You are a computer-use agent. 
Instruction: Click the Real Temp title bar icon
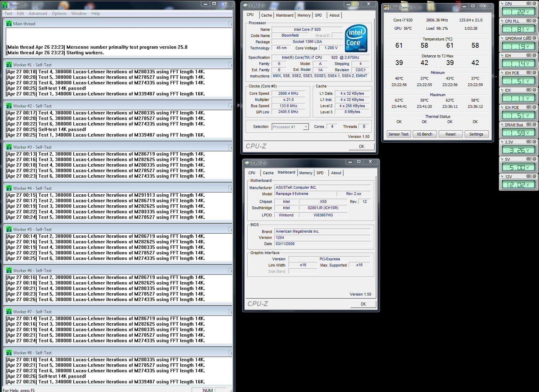coord(386,7)
